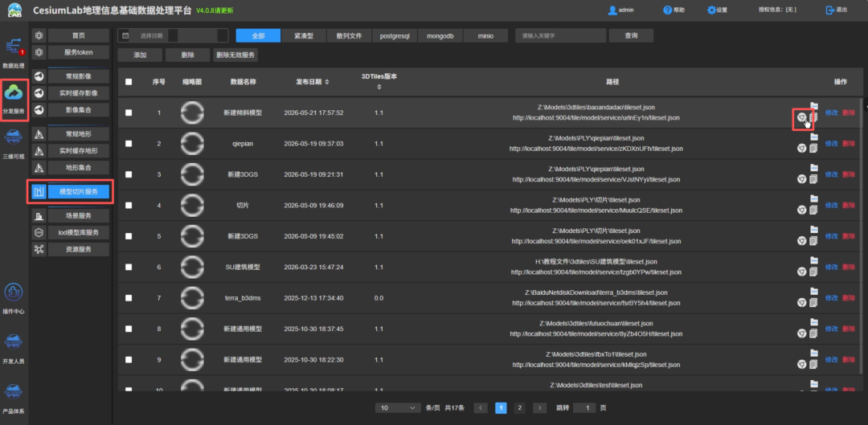
Task: Preview row 9 fbxTo1 model in browser
Action: click(801, 364)
